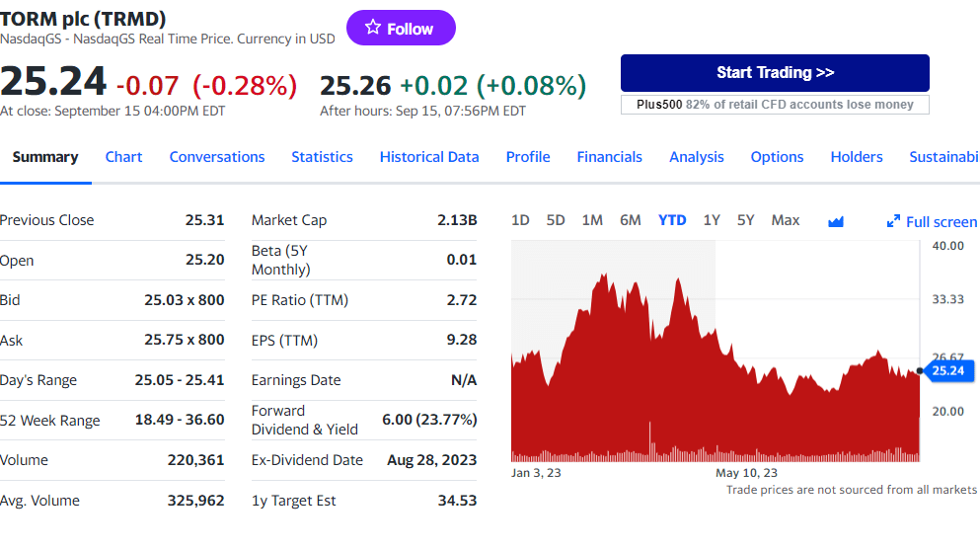The height and width of the screenshot is (550, 980).
Task: Switch to the Summary tab
Action: click(45, 157)
